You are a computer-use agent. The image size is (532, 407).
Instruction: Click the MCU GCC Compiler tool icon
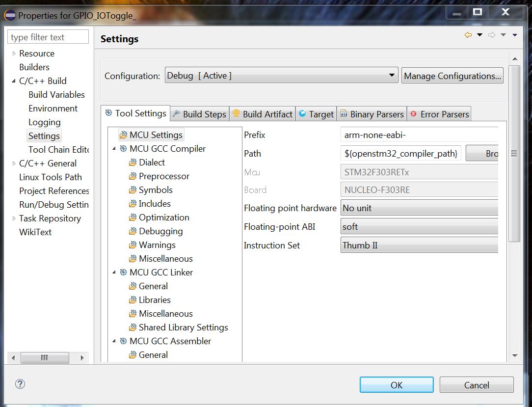[124, 149]
